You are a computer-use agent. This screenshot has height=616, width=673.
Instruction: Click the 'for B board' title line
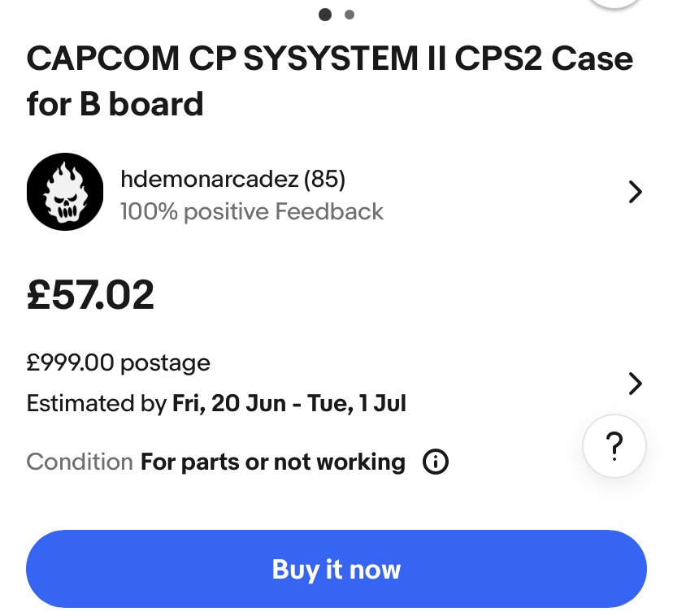click(x=115, y=104)
